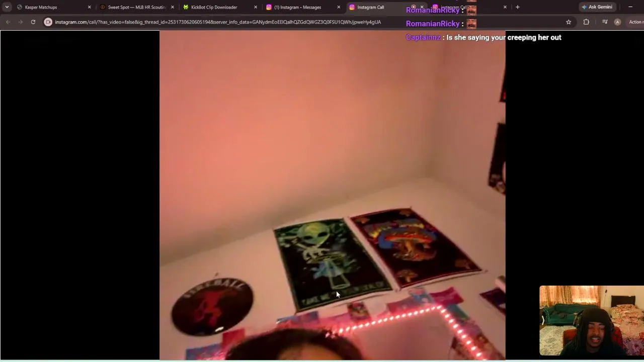Click the webcam overlay thumbnail
The height and width of the screenshot is (362, 644).
click(x=592, y=321)
